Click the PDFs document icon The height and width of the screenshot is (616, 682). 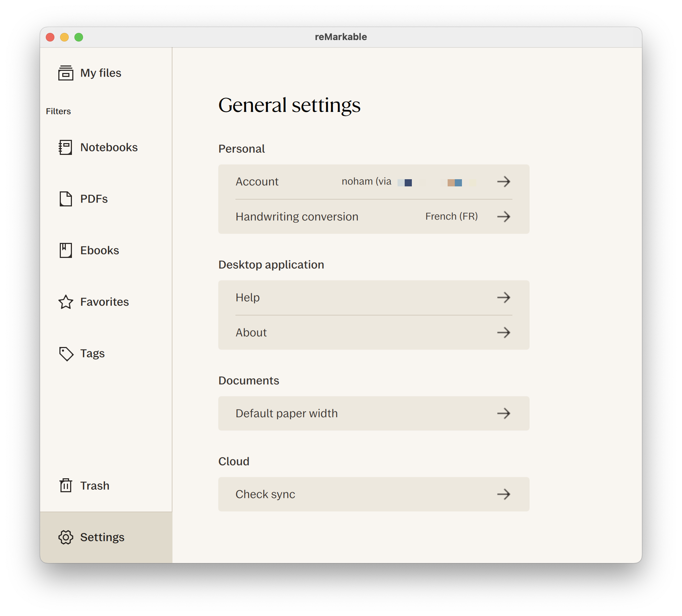65,199
